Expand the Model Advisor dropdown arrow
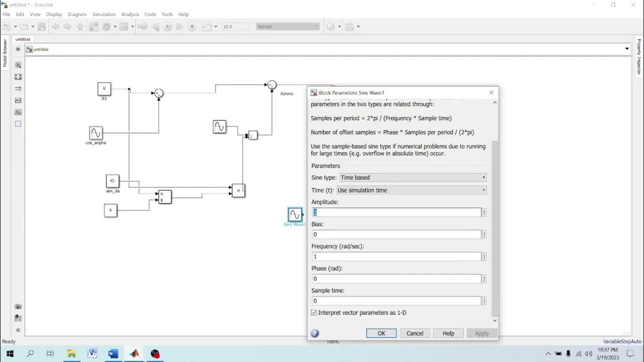 coord(339,27)
